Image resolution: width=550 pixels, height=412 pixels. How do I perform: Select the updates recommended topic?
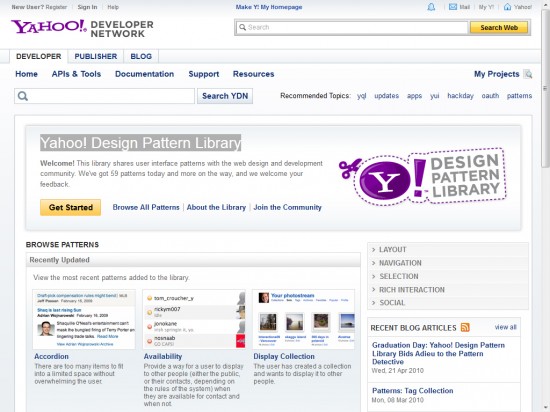(387, 96)
